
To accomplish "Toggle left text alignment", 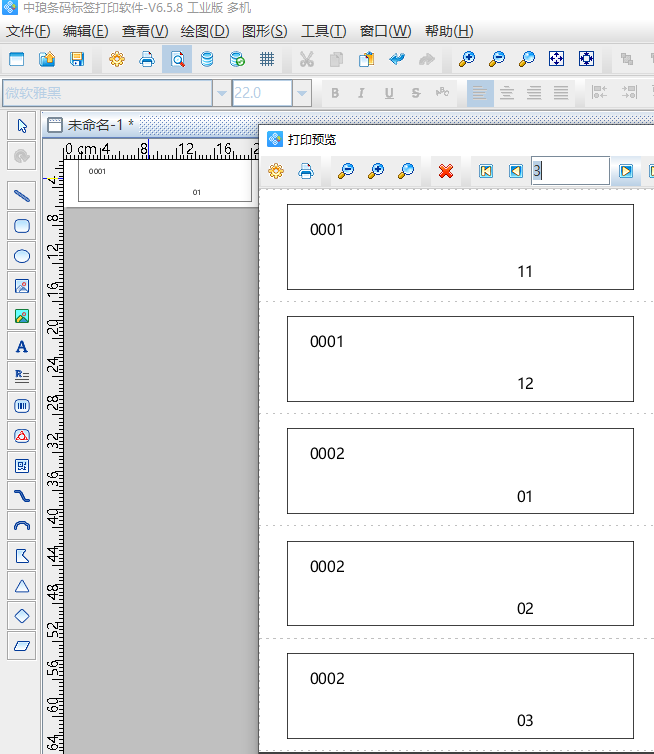I will 480,93.
